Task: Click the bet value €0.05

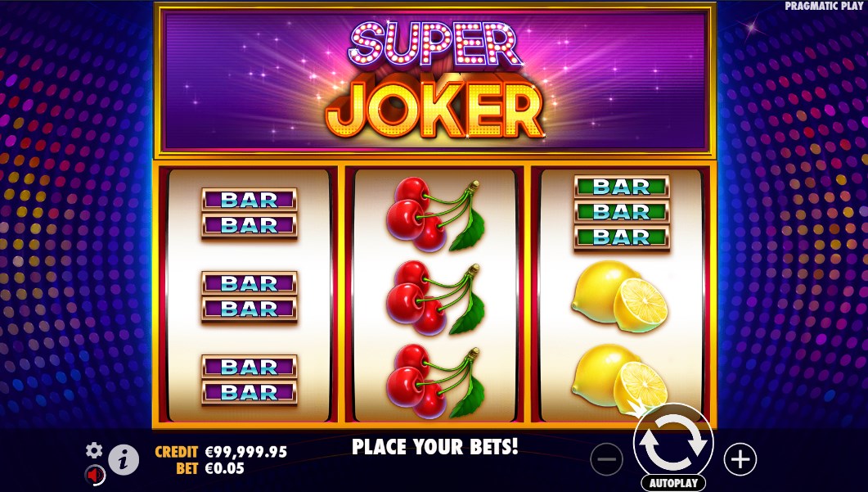Action: tap(225, 468)
